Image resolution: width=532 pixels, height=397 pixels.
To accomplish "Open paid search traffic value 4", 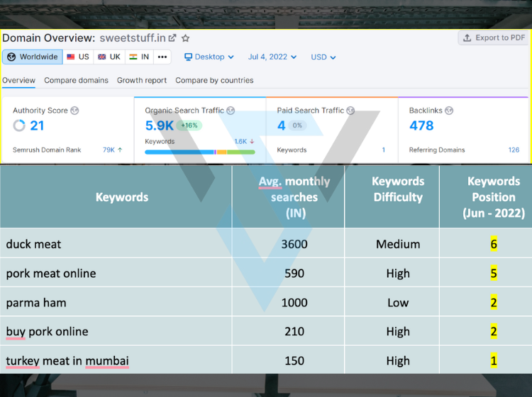I will pos(282,125).
